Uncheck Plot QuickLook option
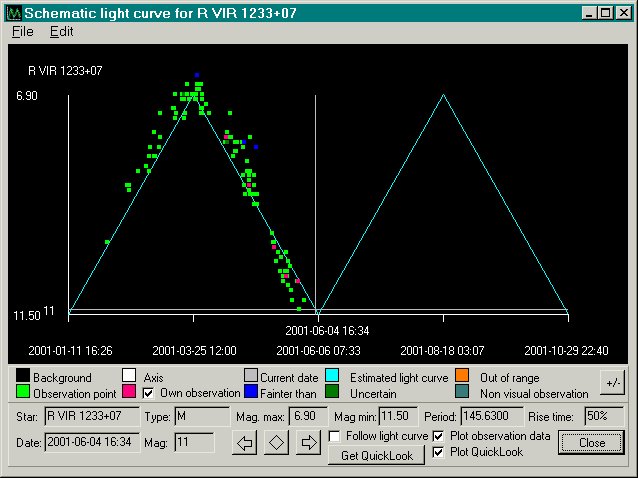Viewport: 638px width, 478px height. pos(438,452)
